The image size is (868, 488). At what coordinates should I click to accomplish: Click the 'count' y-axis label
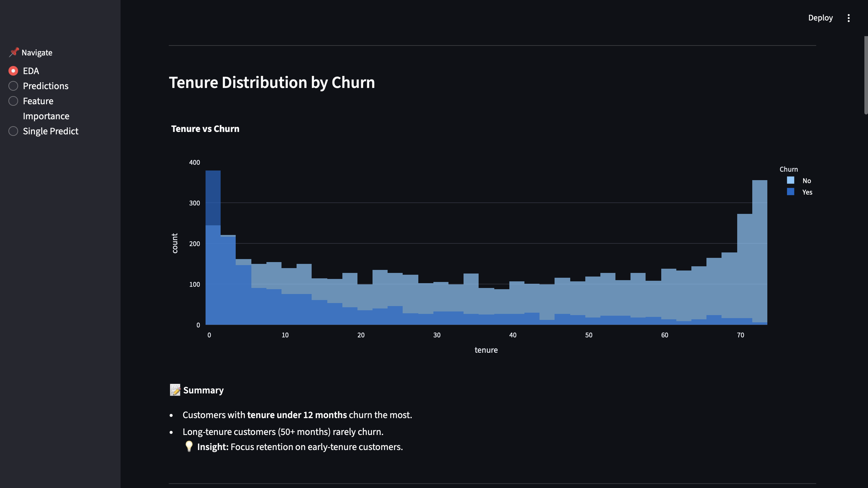[x=175, y=243]
